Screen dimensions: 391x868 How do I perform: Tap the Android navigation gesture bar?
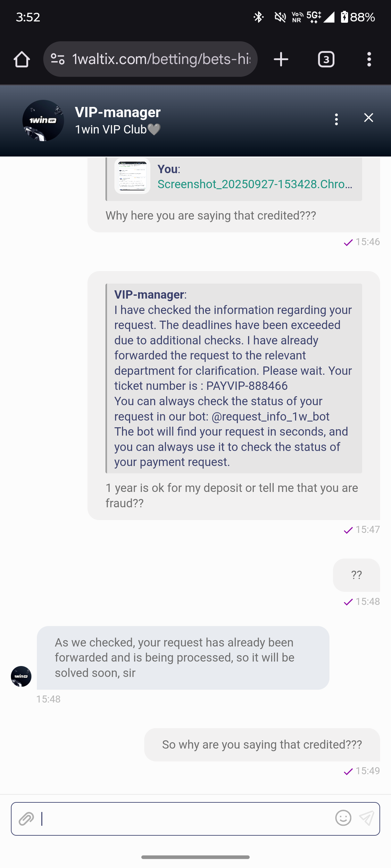[195, 857]
